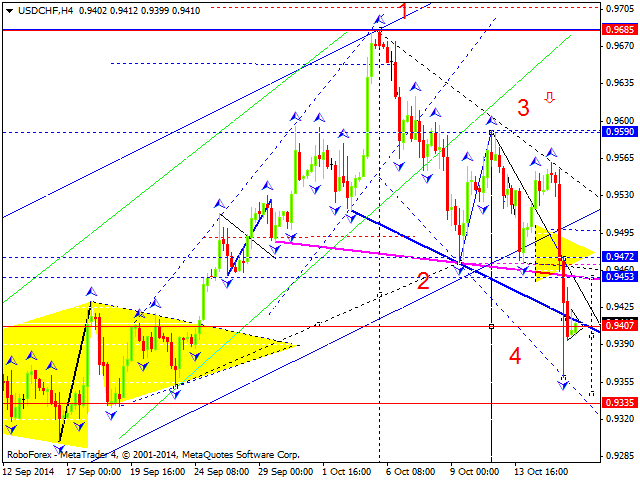
Task: Click the 19 Sep 16:00 time label
Action: [x=158, y=472]
